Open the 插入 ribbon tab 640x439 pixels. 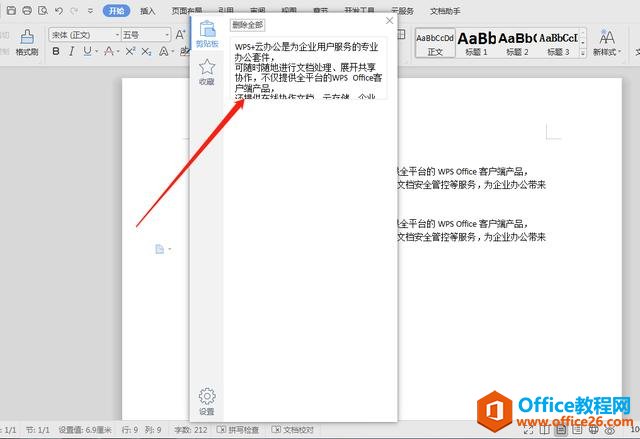pos(148,11)
